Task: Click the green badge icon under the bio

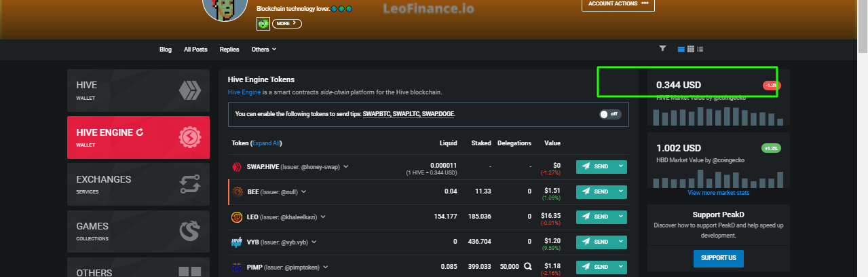Action: (x=263, y=24)
